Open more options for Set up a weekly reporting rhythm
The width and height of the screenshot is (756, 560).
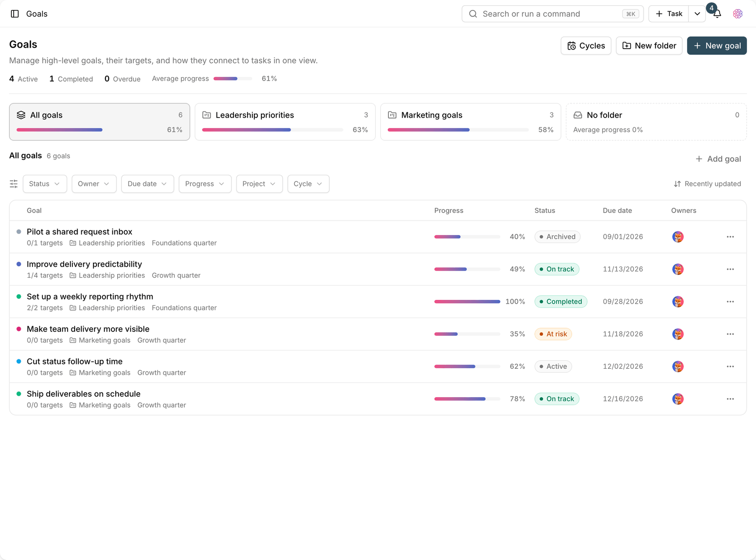(730, 302)
